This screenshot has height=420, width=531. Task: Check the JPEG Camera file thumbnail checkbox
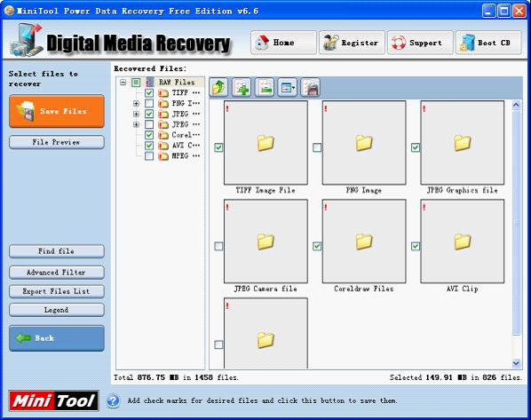pyautogui.click(x=218, y=246)
